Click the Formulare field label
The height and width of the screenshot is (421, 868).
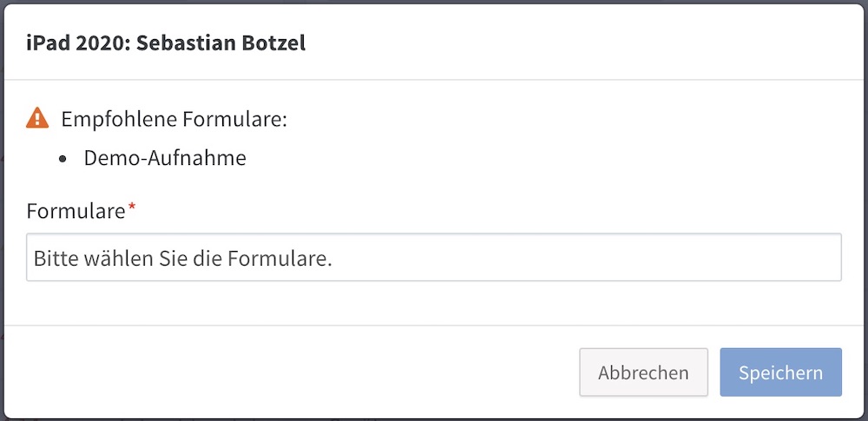point(76,211)
